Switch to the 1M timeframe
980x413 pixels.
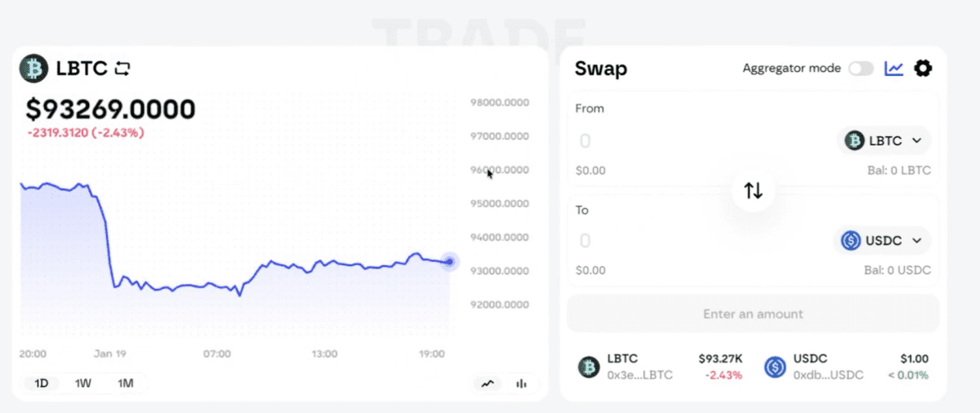coord(125,384)
